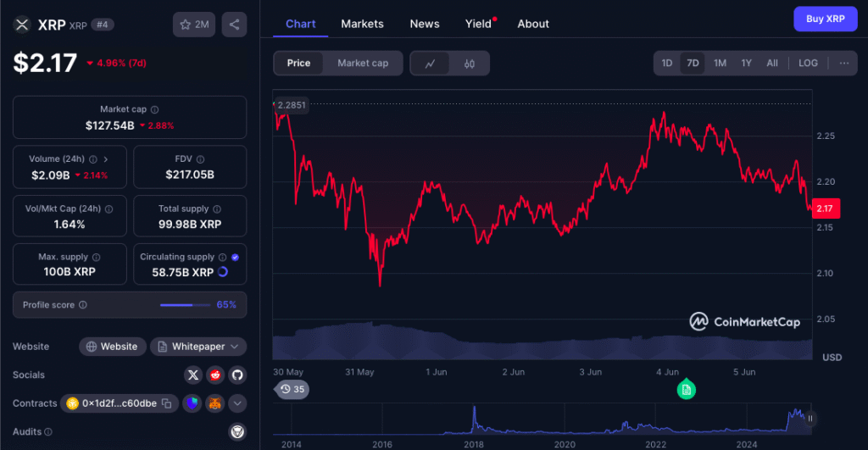Toggle LOG scale on chart
868x450 pixels.
pos(808,63)
